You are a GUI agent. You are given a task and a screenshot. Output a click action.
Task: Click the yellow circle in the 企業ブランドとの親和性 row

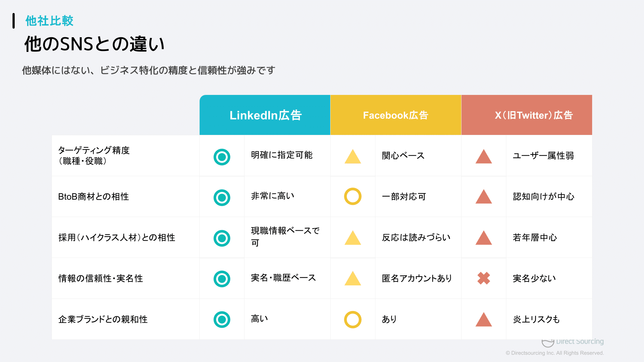[353, 320]
